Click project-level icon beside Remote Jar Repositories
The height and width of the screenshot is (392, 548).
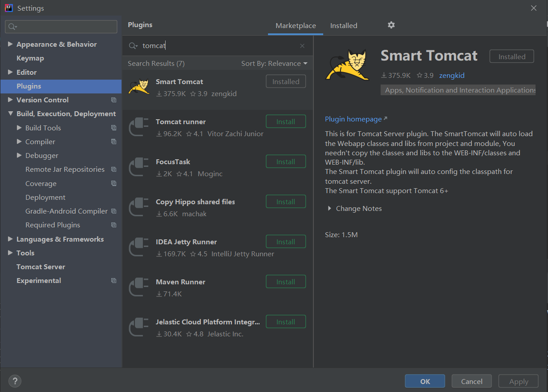[114, 170]
